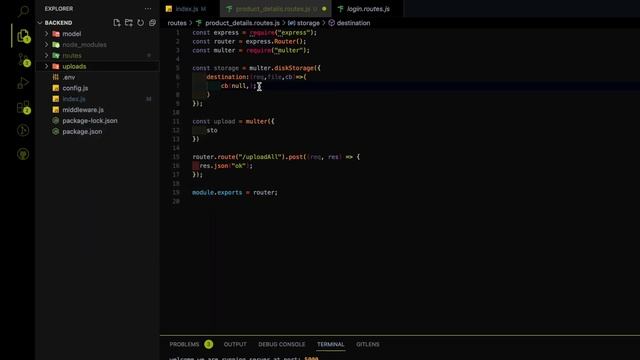Viewport: 640px width, 360px height.
Task: Click the package-lock.json file icon
Action: coord(56,120)
